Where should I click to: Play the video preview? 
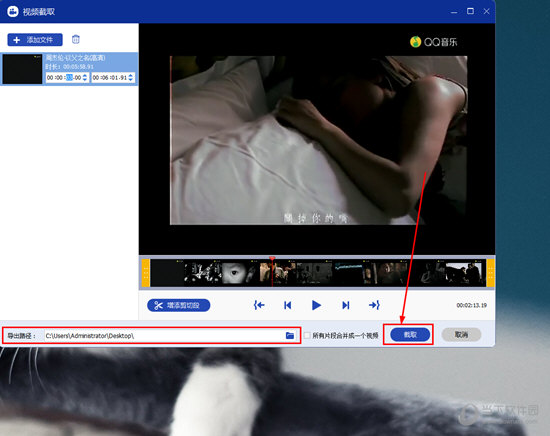pyautogui.click(x=316, y=305)
